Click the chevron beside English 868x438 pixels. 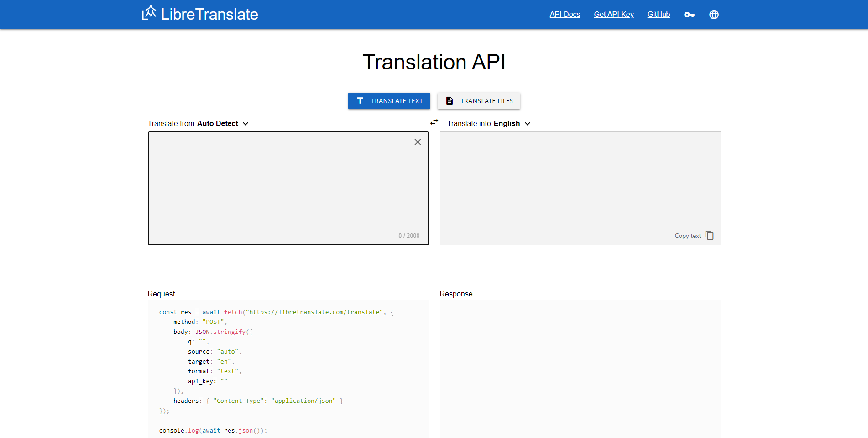coord(528,124)
